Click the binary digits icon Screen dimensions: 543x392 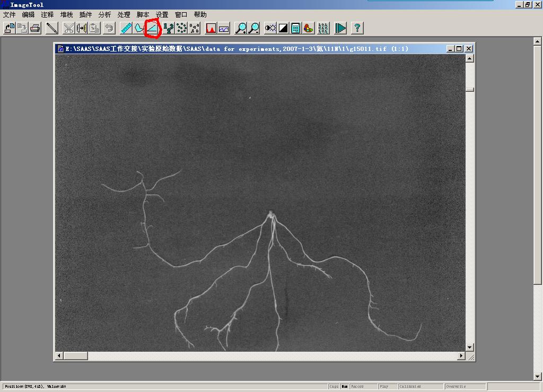[323, 28]
